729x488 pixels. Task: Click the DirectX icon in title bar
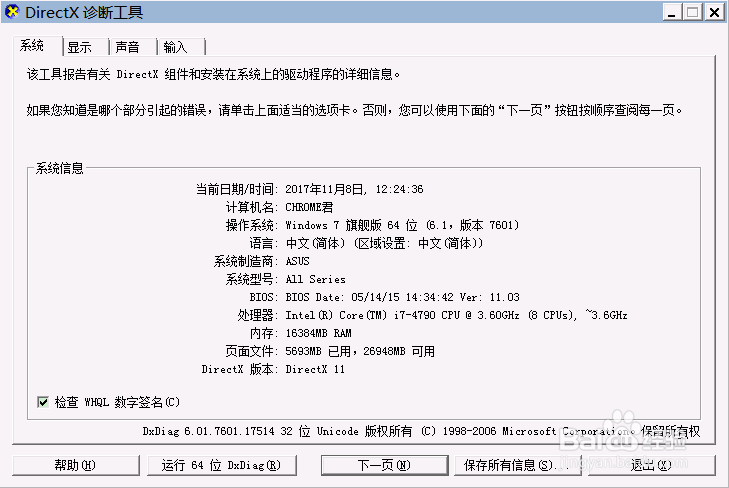point(12,12)
